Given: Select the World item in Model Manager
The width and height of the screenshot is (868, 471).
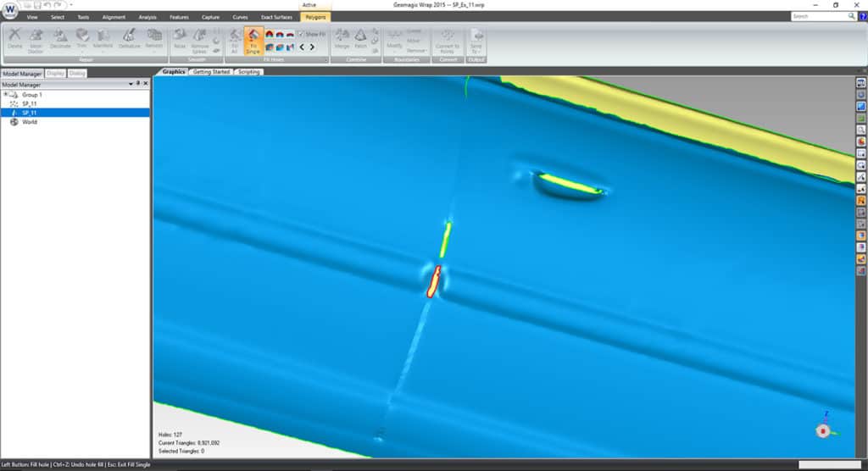Looking at the screenshot, I should pyautogui.click(x=30, y=122).
